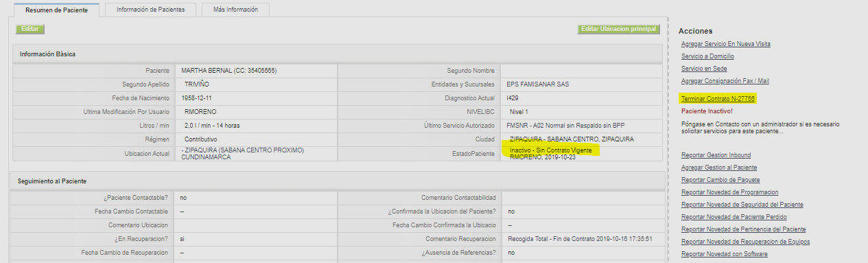Open Reportar Novedad con Software link
The width and height of the screenshot is (868, 263).
(724, 254)
